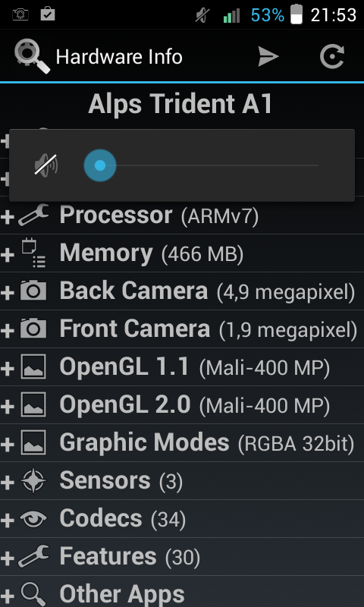364x607 pixels.
Task: Open Other Apps entry
Action: (182, 592)
